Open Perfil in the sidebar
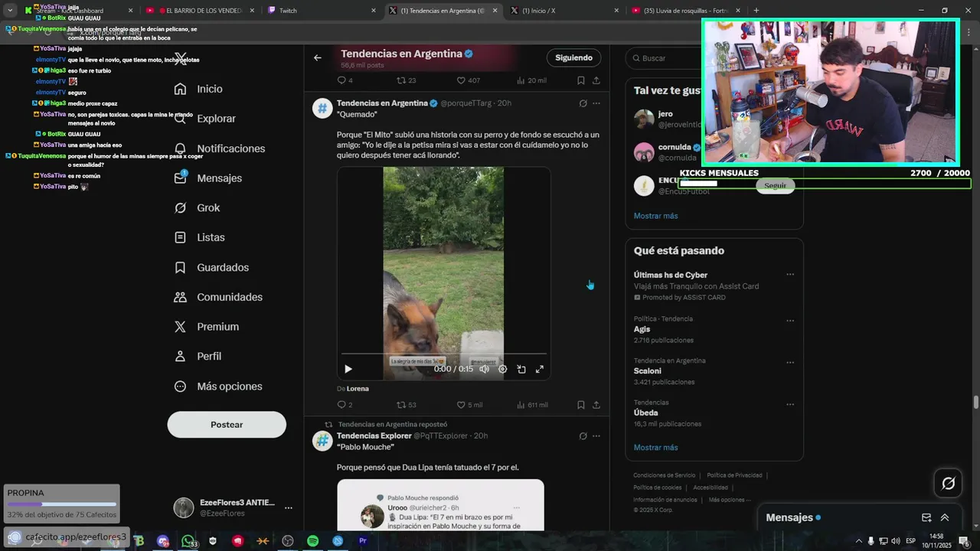Viewport: 980px width, 551px height. pos(198,357)
